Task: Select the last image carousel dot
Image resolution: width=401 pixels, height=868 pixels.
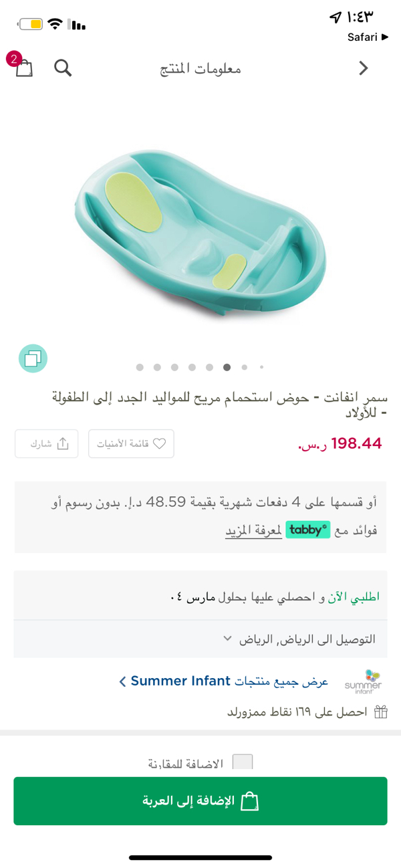Action: 261,367
